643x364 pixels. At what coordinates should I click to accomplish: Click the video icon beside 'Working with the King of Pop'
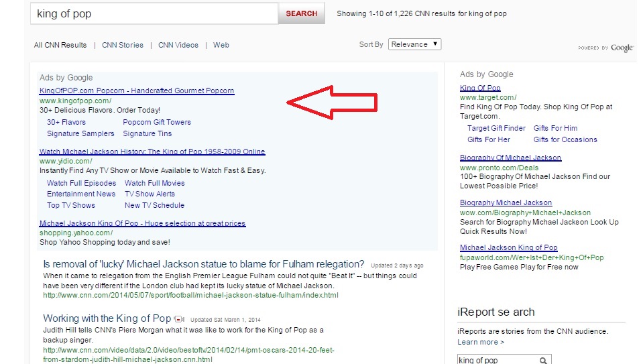pyautogui.click(x=179, y=319)
